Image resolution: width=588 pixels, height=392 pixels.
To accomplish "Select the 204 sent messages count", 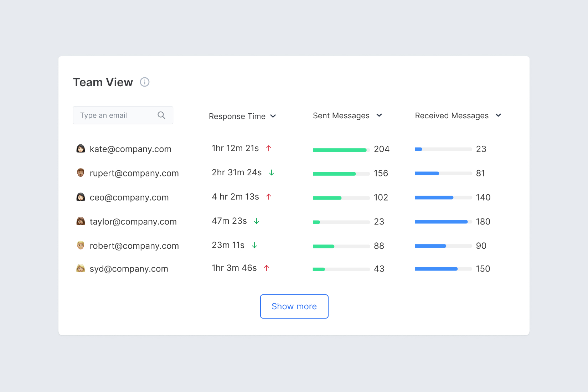I will pyautogui.click(x=381, y=149).
